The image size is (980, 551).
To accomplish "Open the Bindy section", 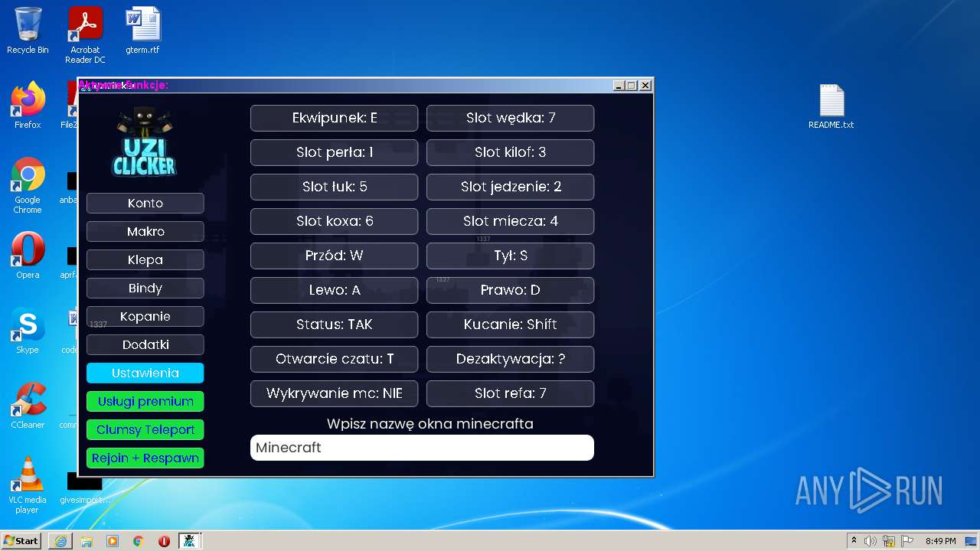I will [145, 288].
